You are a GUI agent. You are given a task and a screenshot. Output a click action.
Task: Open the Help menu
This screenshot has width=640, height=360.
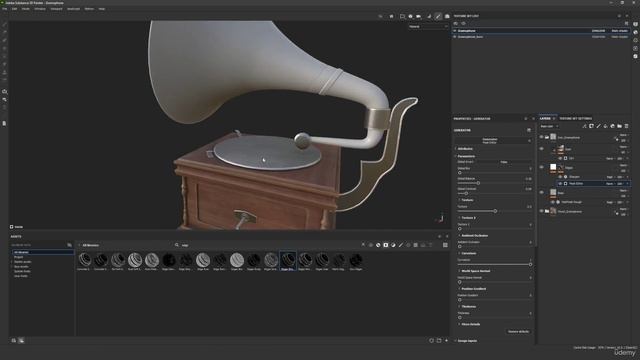[x=102, y=9]
